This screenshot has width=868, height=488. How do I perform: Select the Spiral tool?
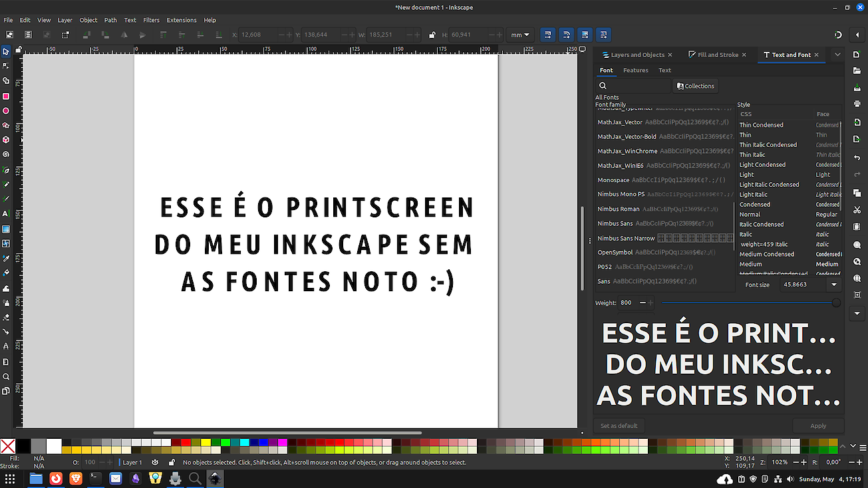click(6, 154)
